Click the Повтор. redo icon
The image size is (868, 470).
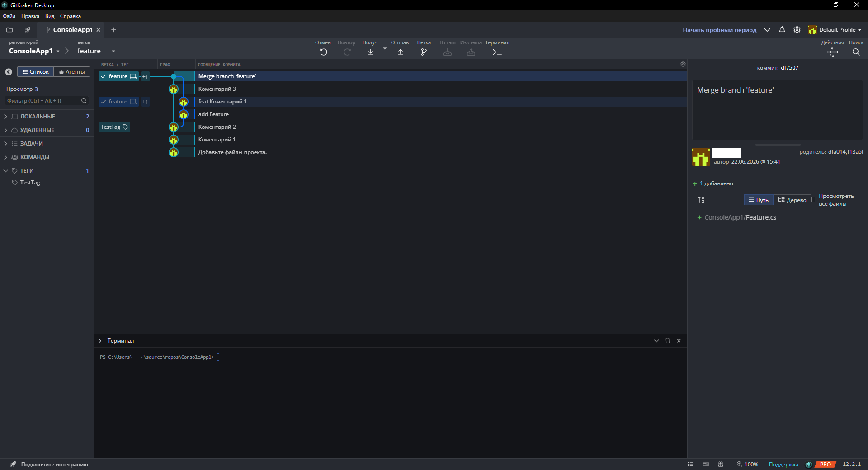click(x=347, y=52)
